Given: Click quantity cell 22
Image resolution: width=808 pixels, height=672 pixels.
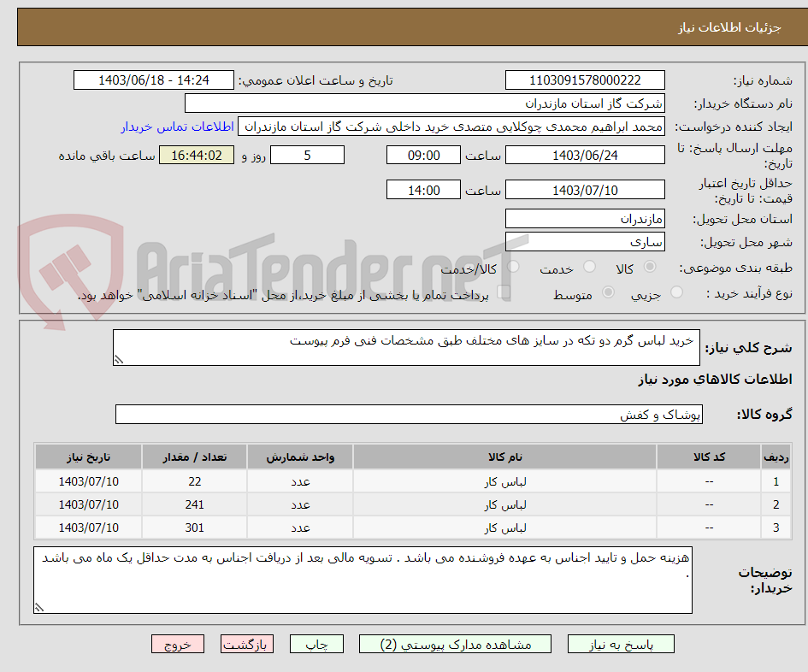Looking at the screenshot, I should coord(194,482).
